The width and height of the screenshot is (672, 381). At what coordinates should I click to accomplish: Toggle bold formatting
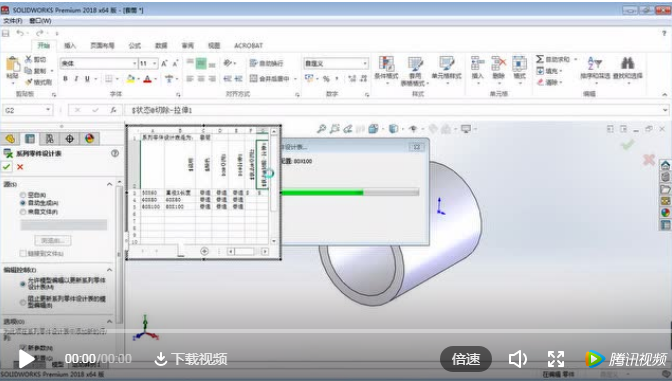(65, 78)
